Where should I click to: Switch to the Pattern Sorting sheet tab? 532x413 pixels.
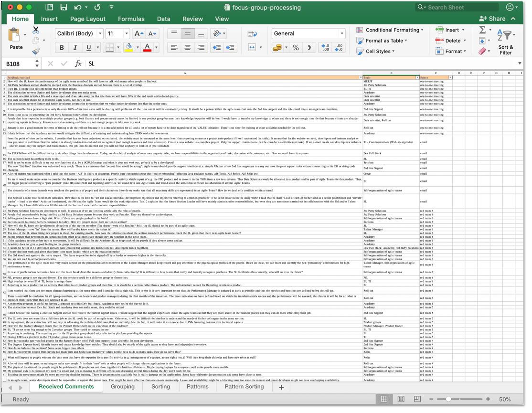pos(245,387)
